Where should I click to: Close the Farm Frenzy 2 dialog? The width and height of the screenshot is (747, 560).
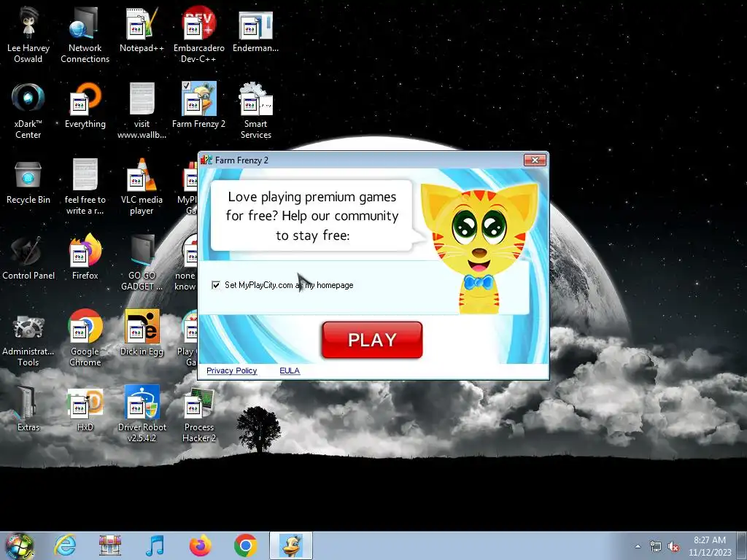(x=535, y=160)
